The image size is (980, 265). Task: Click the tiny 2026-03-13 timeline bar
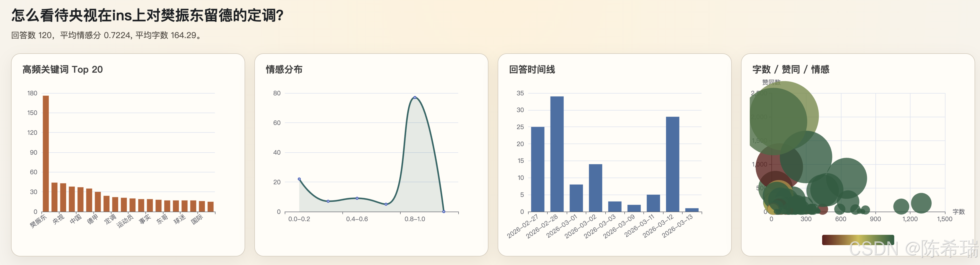point(692,210)
